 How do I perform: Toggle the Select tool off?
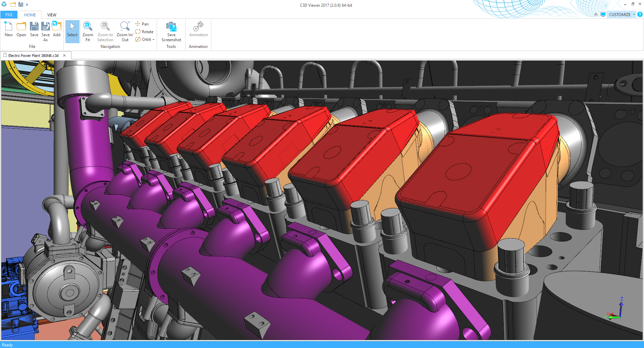[x=72, y=30]
